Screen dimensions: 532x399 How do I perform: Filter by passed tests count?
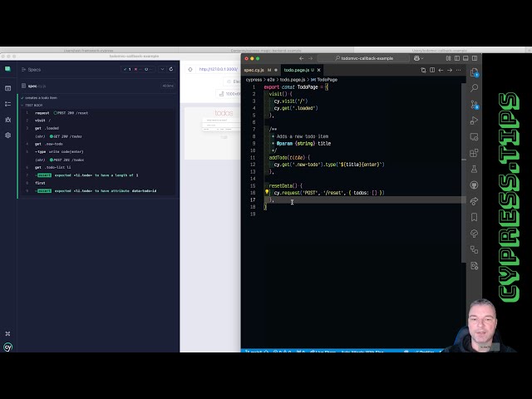(127, 69)
